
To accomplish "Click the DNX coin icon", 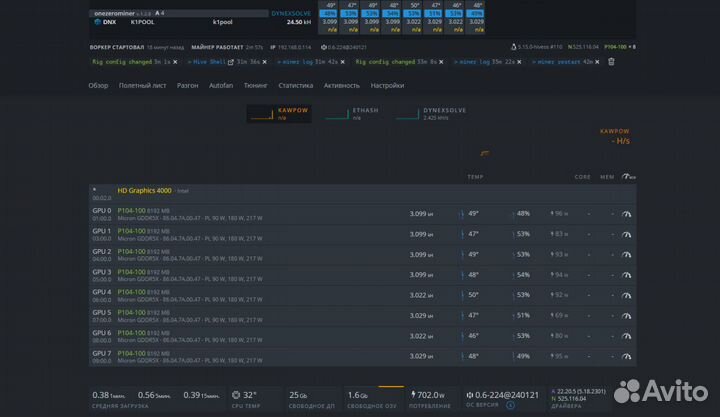I will coord(97,22).
